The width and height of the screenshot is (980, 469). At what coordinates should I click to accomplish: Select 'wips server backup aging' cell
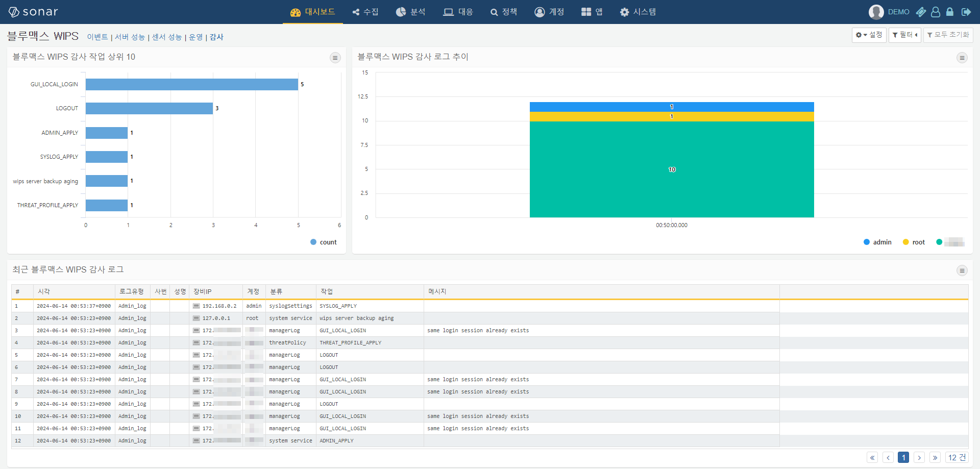(370, 318)
